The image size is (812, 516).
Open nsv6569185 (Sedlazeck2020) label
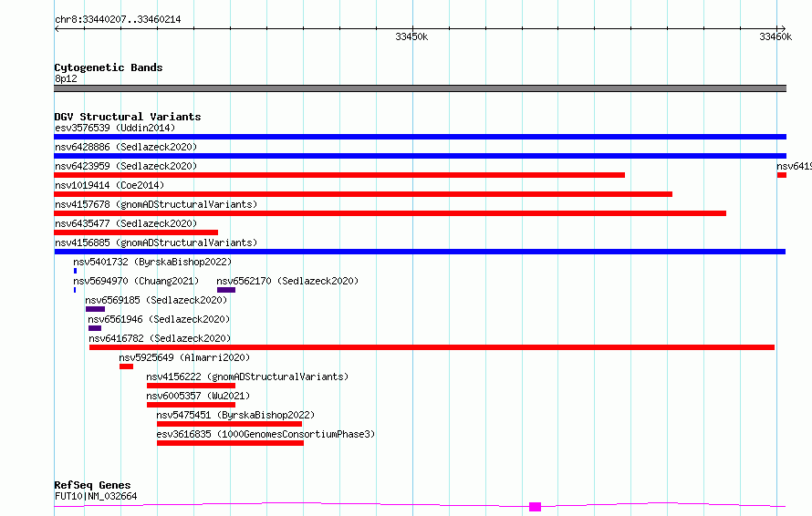tap(156, 300)
